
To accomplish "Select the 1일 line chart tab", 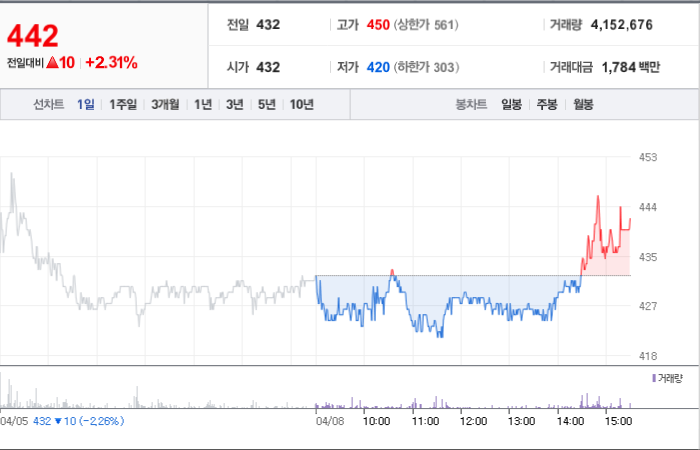I will (86, 104).
